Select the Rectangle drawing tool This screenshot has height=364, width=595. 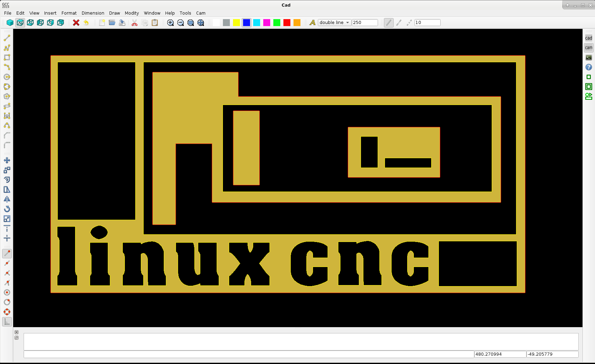7,57
